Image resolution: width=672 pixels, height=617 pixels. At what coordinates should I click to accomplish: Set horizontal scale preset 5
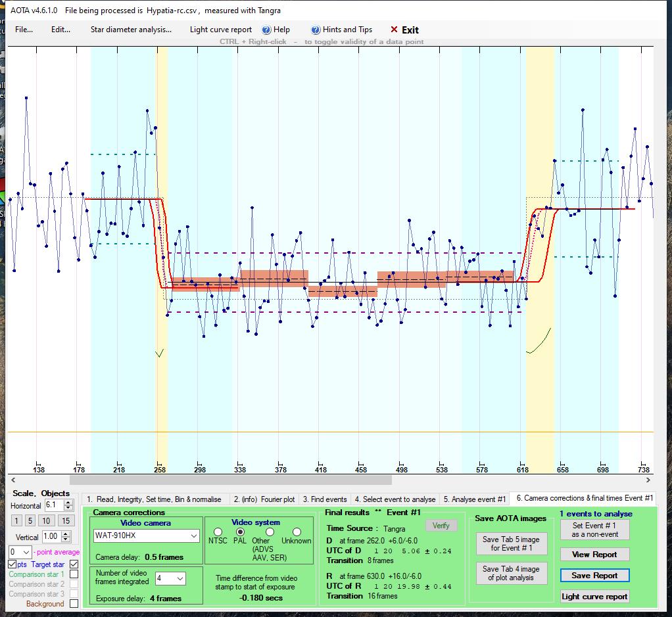tap(30, 520)
